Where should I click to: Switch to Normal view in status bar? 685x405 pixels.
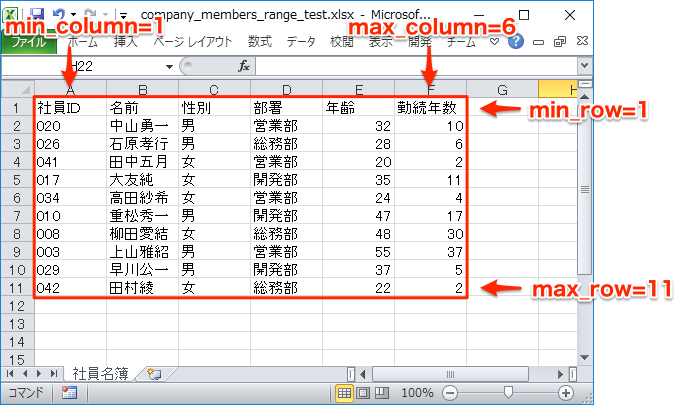[344, 393]
